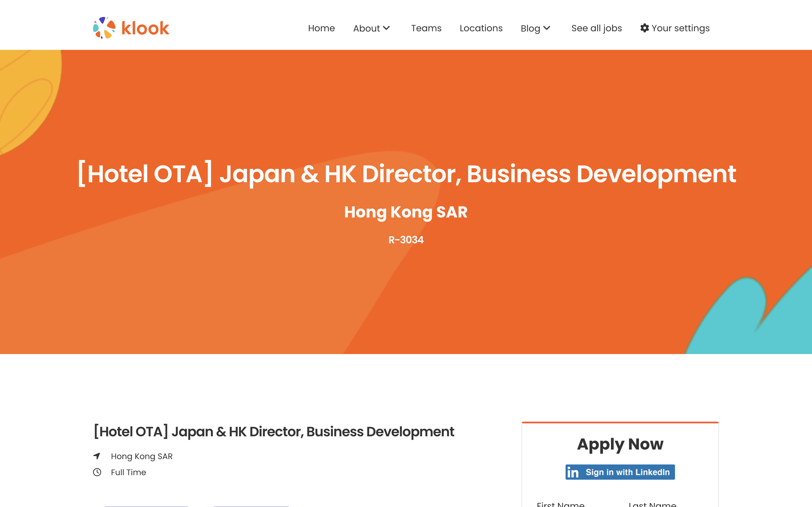
Task: Expand the Blog menu chevron
Action: (x=547, y=28)
